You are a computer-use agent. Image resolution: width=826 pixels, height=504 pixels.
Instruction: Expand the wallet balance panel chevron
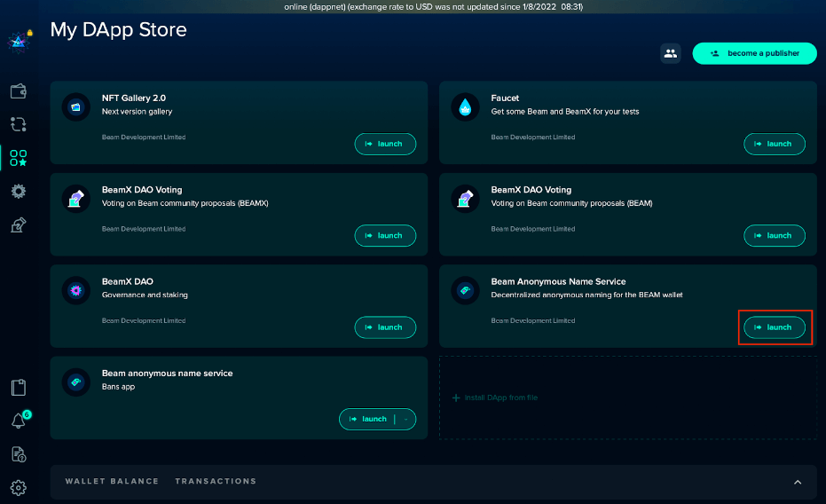point(797,482)
